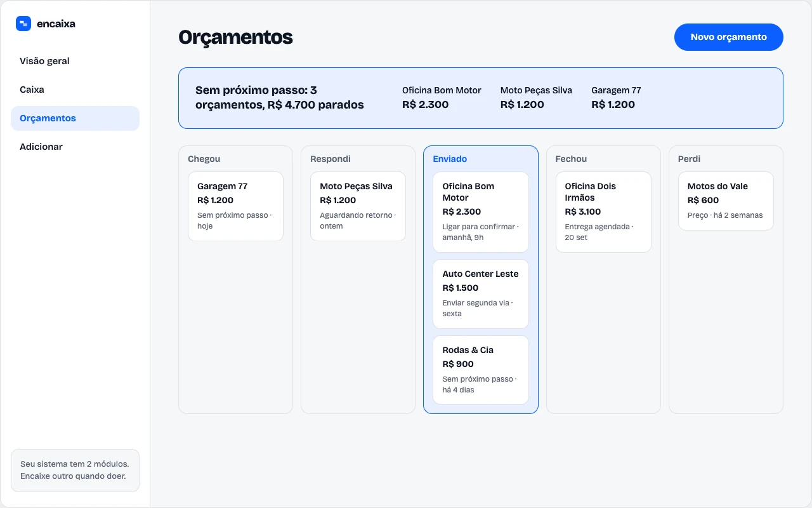Click 'Ligar para confirmar · amanhã, 9h' text
812x508 pixels.
pos(480,232)
